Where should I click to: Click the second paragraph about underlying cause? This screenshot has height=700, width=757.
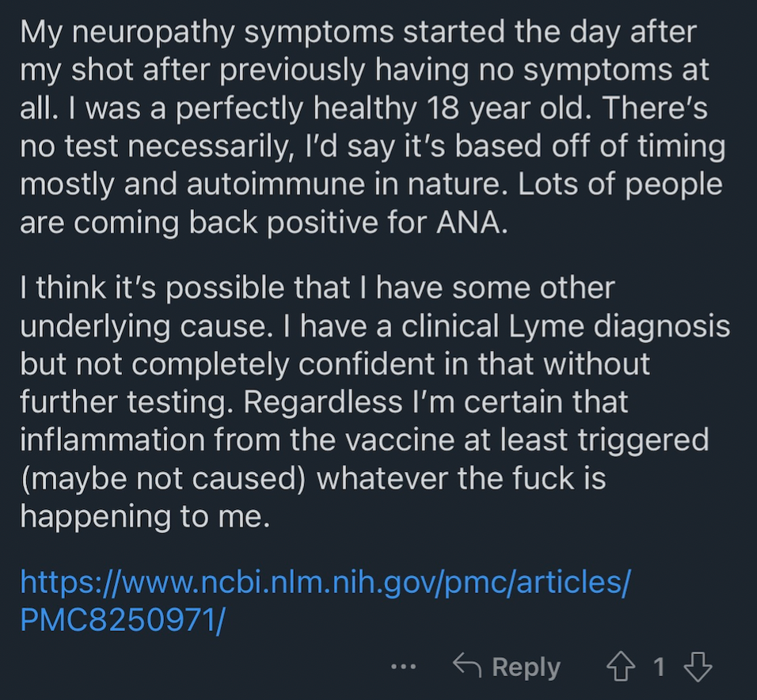375,401
